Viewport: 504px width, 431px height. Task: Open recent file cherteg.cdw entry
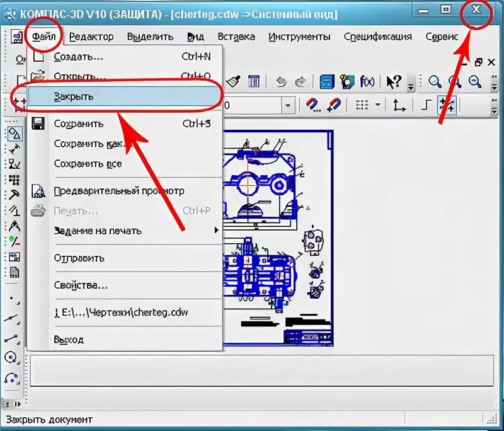[125, 312]
